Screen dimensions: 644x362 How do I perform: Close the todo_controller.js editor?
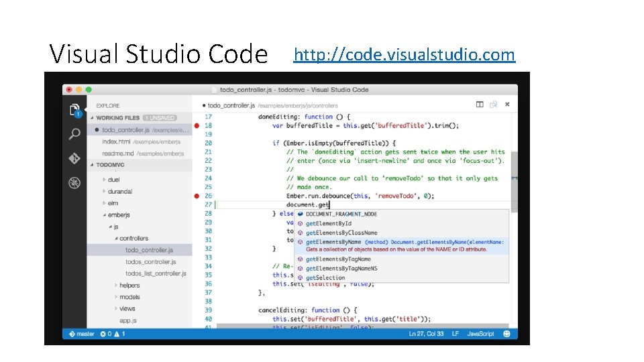tap(507, 105)
